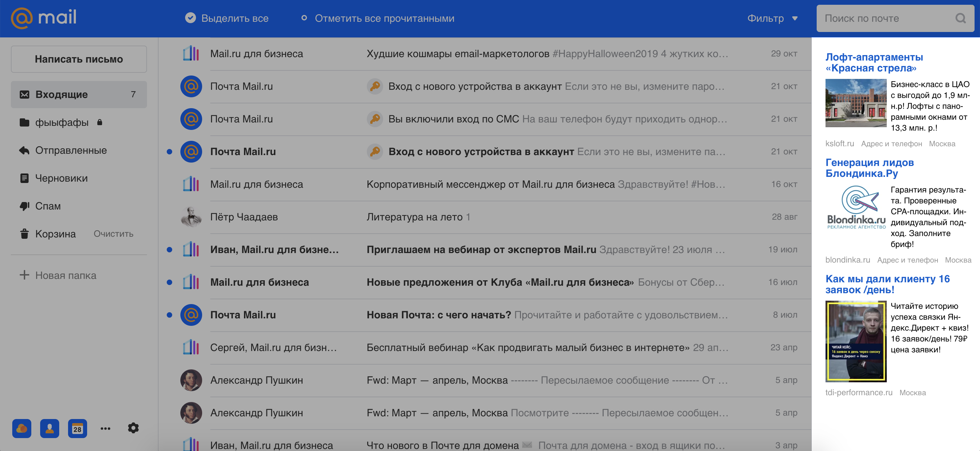980x451 pixels.
Task: Mark webinar invitation email as read
Action: click(x=170, y=250)
